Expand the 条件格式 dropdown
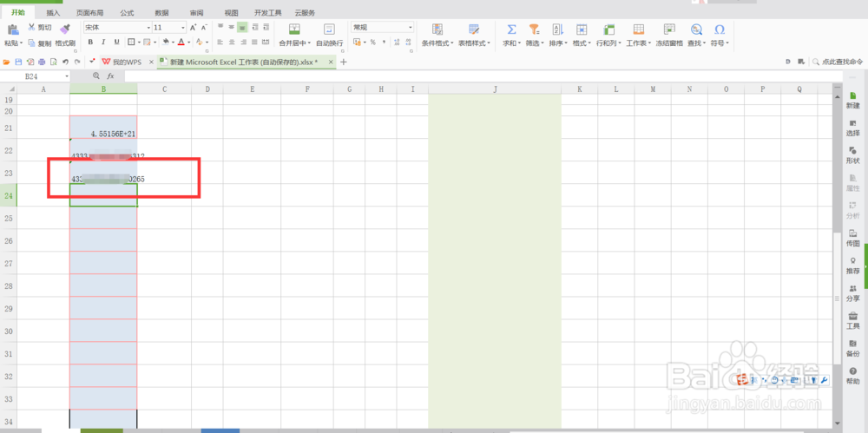 [x=452, y=43]
